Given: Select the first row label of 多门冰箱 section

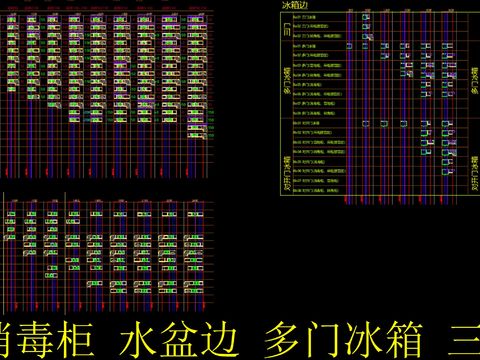Looking at the screenshot, I should click(304, 46).
